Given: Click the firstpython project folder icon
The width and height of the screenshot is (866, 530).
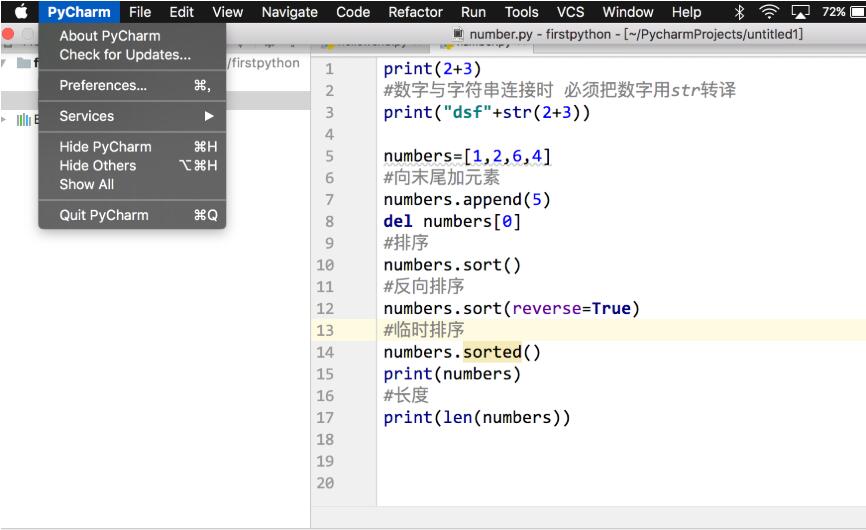Looking at the screenshot, I should (x=23, y=63).
